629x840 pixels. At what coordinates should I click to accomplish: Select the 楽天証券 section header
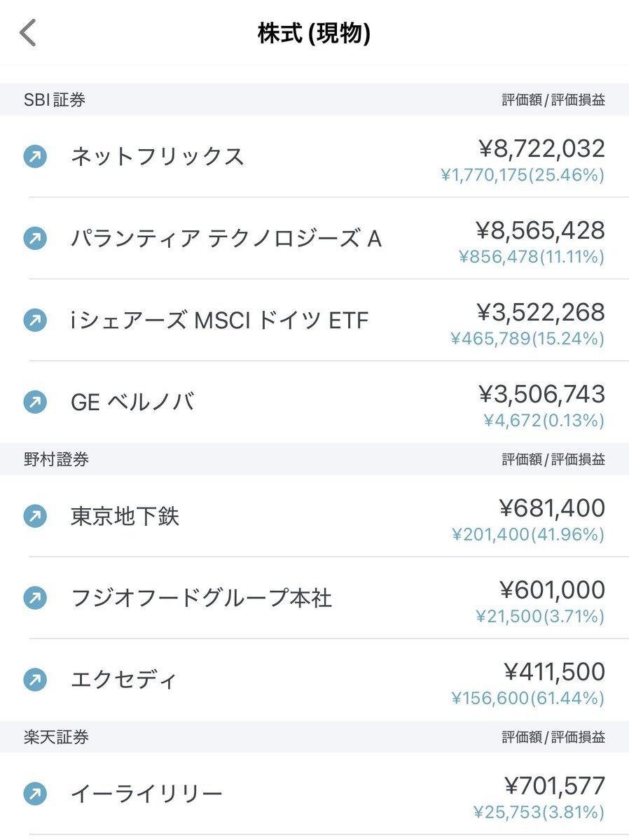(314, 737)
